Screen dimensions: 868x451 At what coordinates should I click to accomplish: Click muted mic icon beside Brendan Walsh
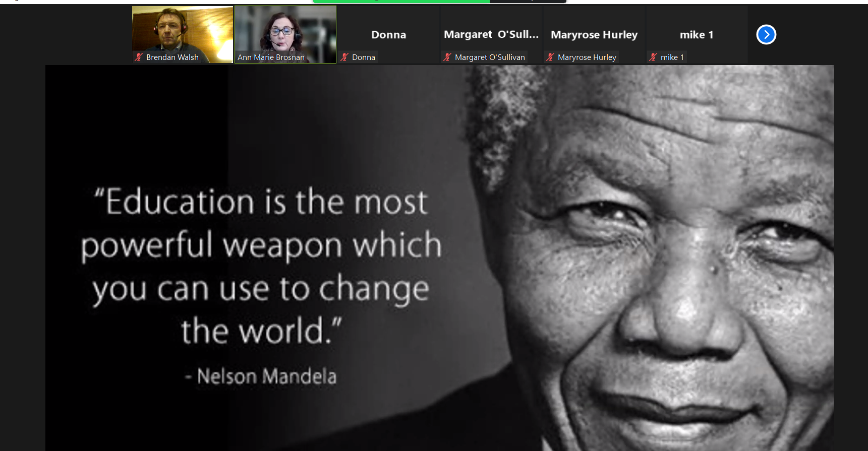click(x=139, y=57)
